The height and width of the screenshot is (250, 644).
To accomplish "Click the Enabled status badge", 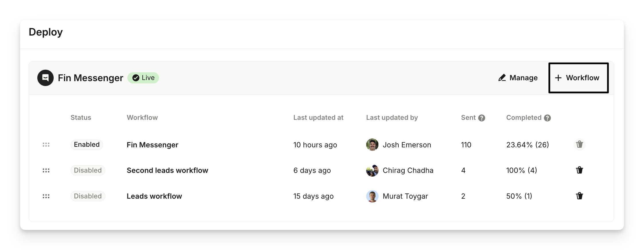I will 87,144.
